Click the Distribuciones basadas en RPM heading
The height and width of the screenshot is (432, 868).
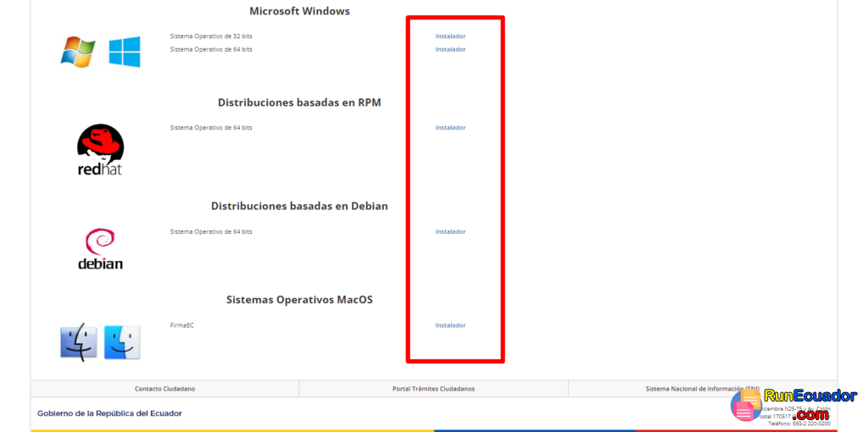tap(299, 102)
